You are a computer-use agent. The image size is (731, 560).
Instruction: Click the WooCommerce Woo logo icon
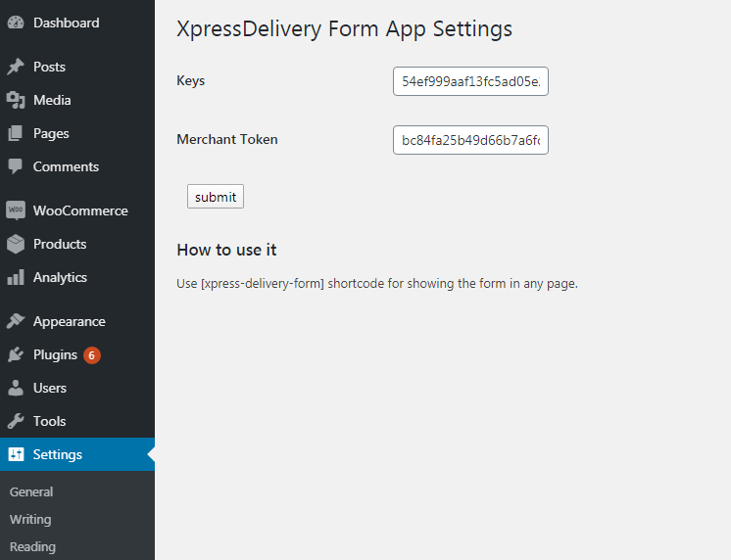(16, 210)
